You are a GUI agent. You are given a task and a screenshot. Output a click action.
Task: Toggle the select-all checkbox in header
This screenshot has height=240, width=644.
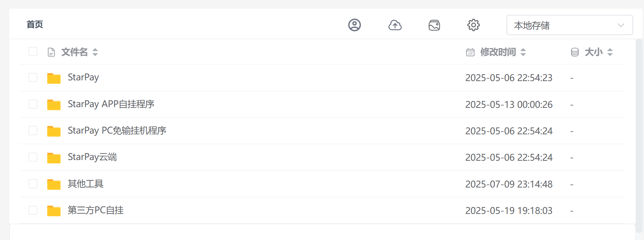point(33,51)
